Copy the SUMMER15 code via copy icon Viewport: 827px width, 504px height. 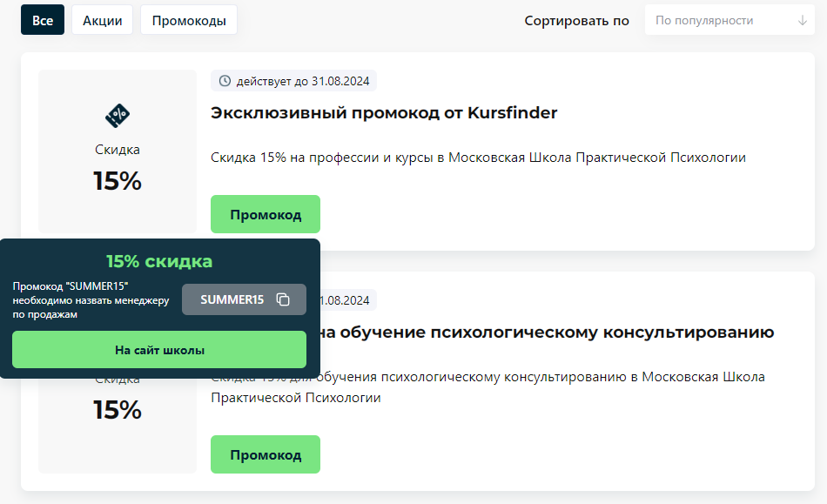283,299
